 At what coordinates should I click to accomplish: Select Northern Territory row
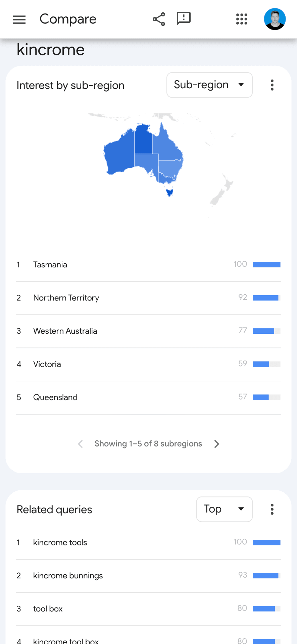(148, 298)
